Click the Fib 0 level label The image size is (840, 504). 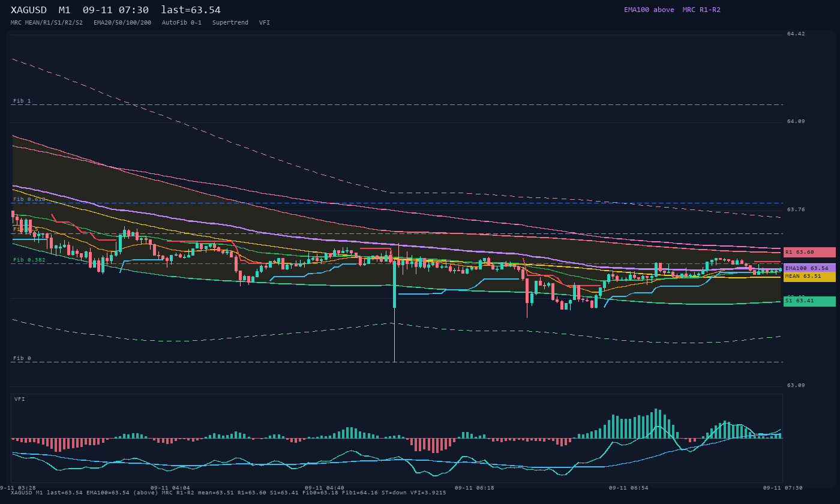pyautogui.click(x=22, y=358)
